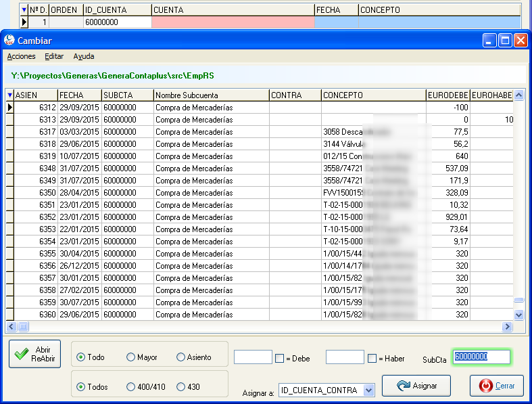Enable the = Debe checkbox

[279, 359]
